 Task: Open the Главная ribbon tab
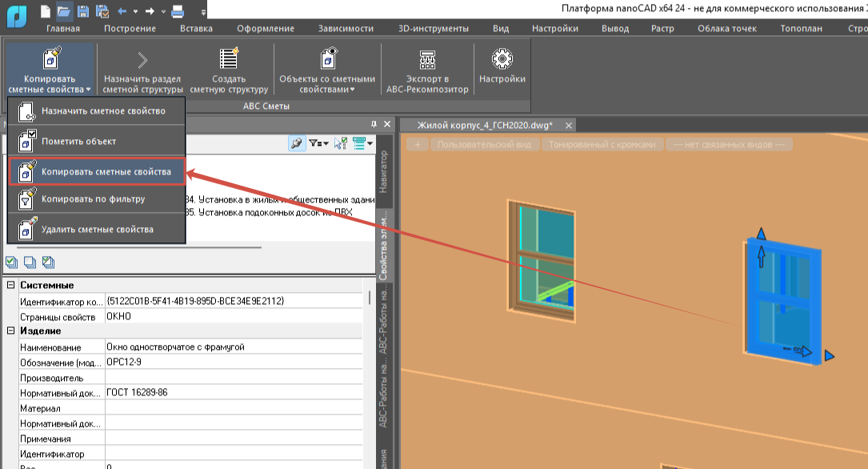(63, 28)
